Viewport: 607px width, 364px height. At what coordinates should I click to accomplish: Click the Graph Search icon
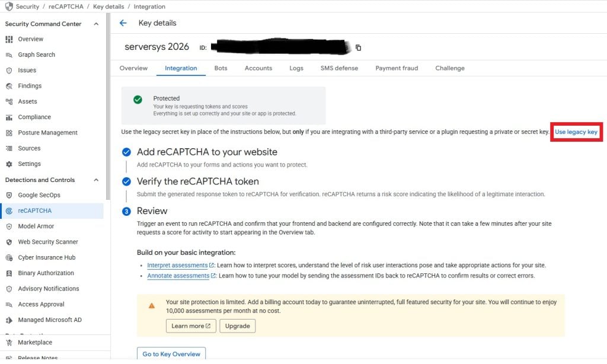9,55
